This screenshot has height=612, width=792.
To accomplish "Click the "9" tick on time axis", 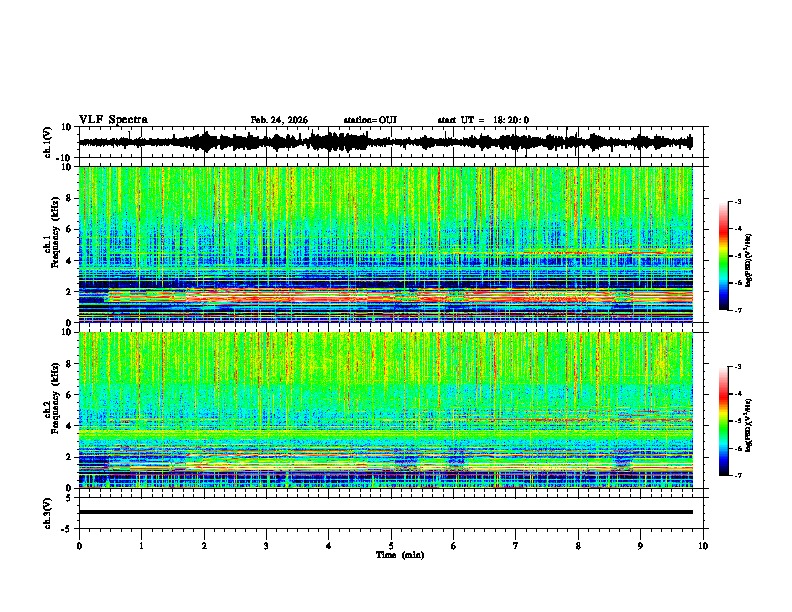I will pyautogui.click(x=640, y=546).
